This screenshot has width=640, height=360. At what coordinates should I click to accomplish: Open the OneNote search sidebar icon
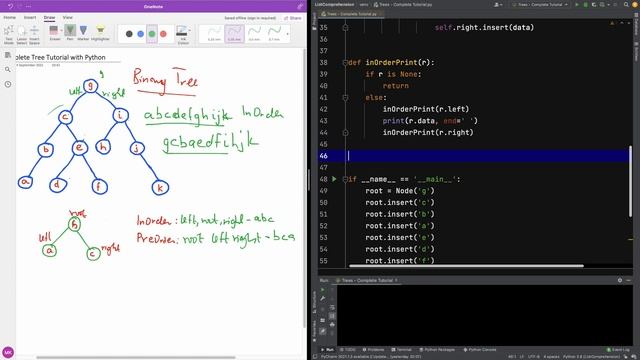[x=8, y=70]
